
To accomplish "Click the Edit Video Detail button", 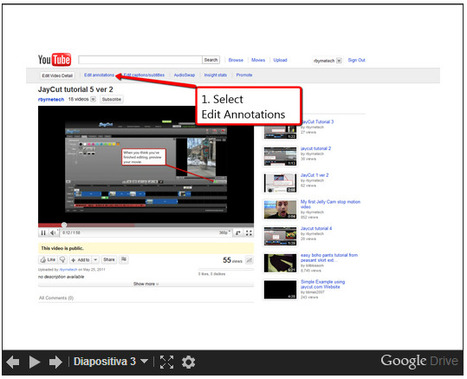I will [x=57, y=76].
